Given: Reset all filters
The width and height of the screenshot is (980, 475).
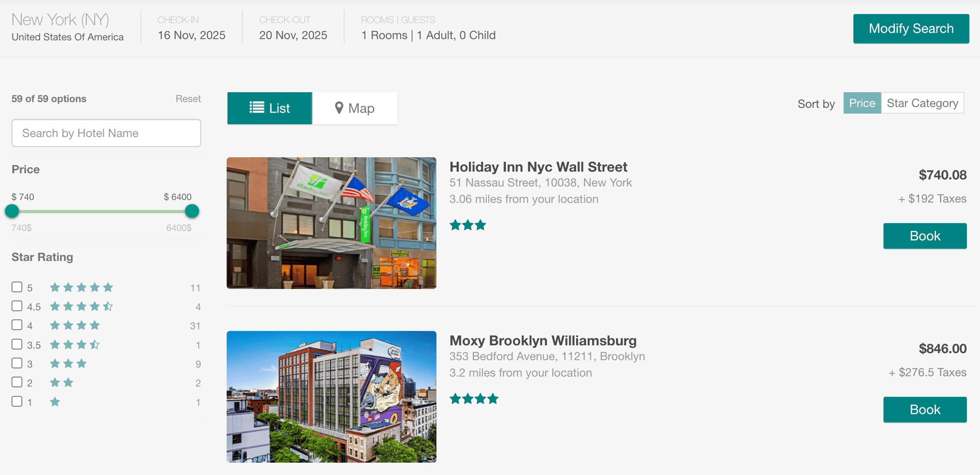Looking at the screenshot, I should 188,98.
